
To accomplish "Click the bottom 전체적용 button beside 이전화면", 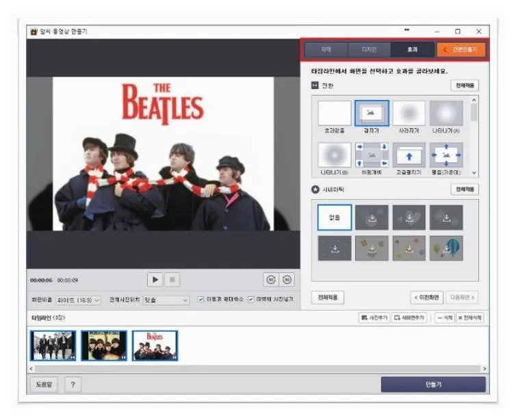I will pos(327,298).
